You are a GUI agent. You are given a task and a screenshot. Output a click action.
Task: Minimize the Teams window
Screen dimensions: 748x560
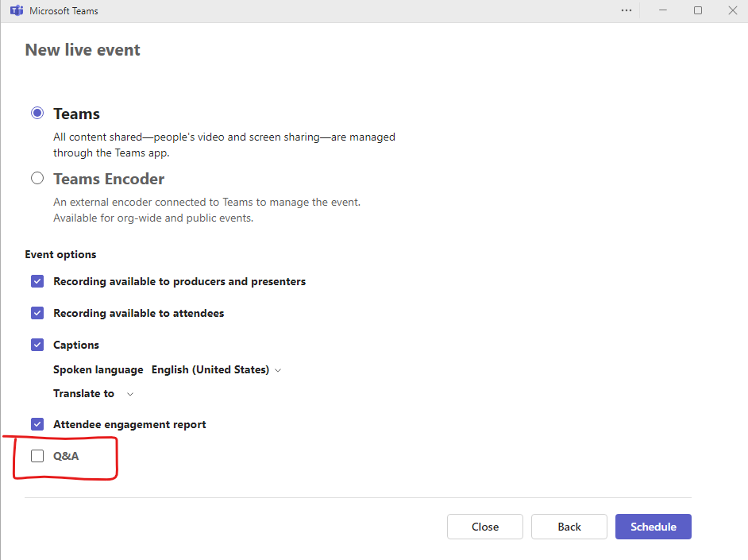click(663, 10)
